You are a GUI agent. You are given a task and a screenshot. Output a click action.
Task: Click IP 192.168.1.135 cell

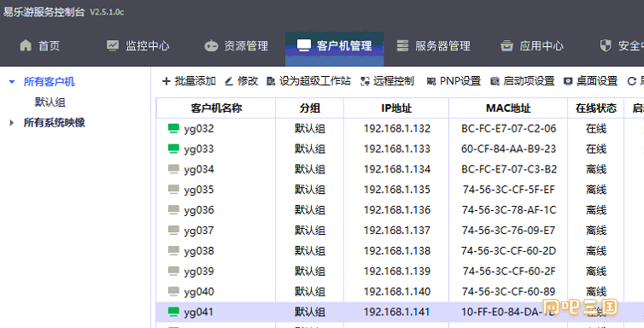point(397,190)
